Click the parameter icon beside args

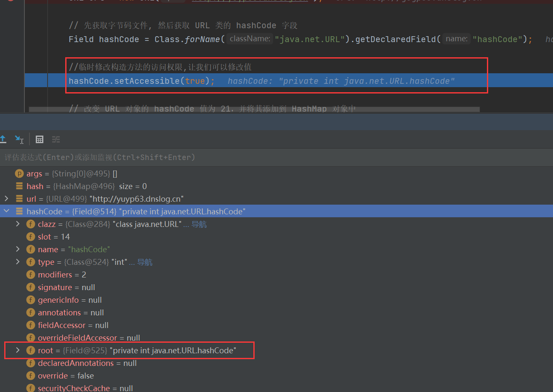tap(19, 173)
